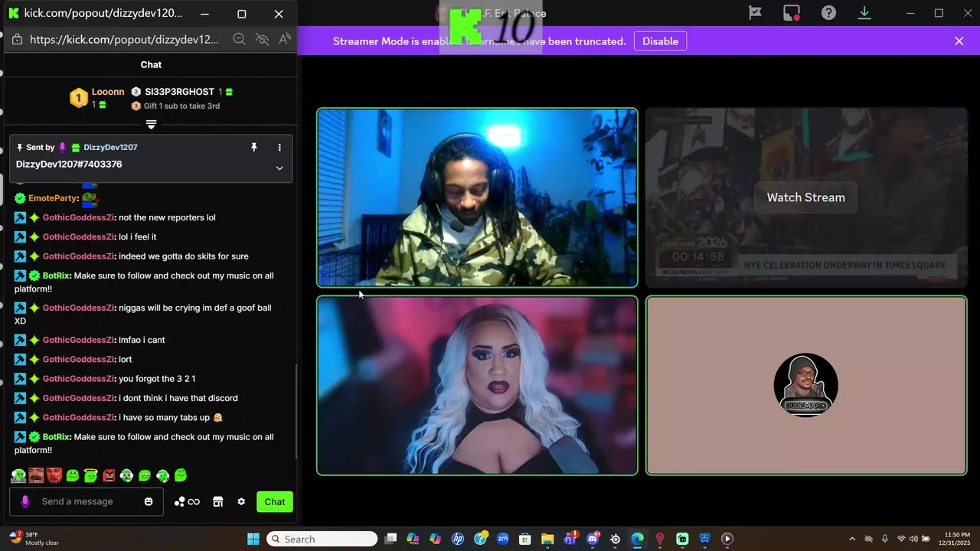This screenshot has height=551, width=980.
Task: Show hidden system tray icons chevron
Action: tap(852, 539)
